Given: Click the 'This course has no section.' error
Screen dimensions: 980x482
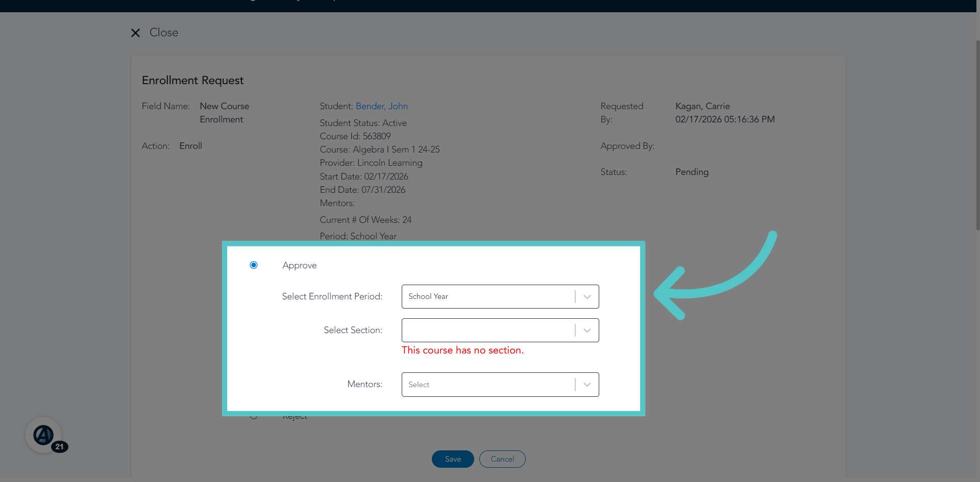Looking at the screenshot, I should 463,350.
